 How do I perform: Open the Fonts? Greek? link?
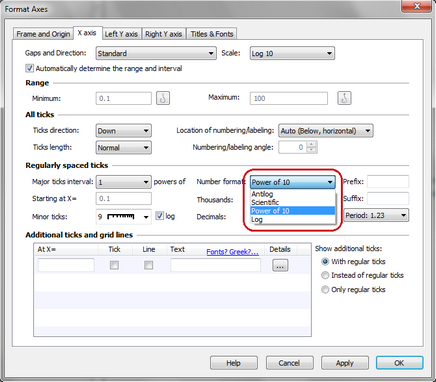point(232,252)
